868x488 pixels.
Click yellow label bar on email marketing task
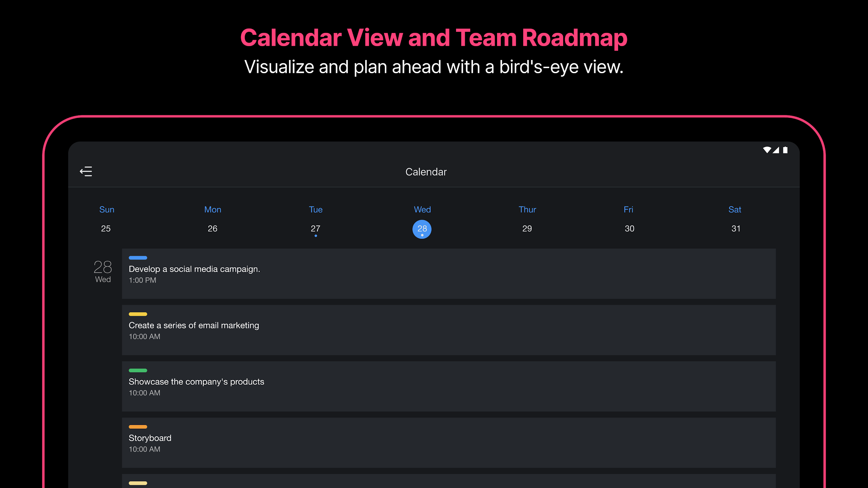point(138,314)
